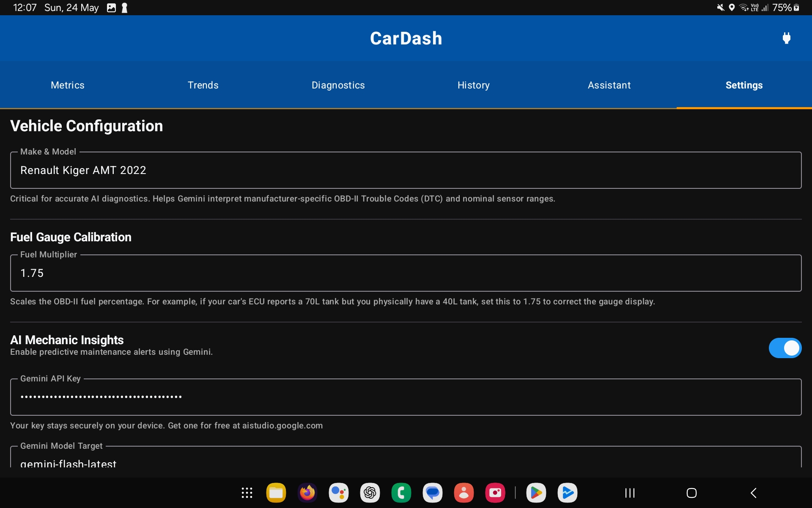
Task: Open the green Phone app
Action: click(401, 493)
